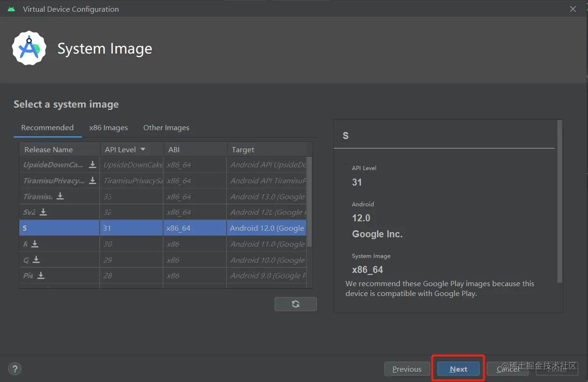Click the refresh system images button
Viewport: 588px width, 382px height.
pyautogui.click(x=295, y=304)
